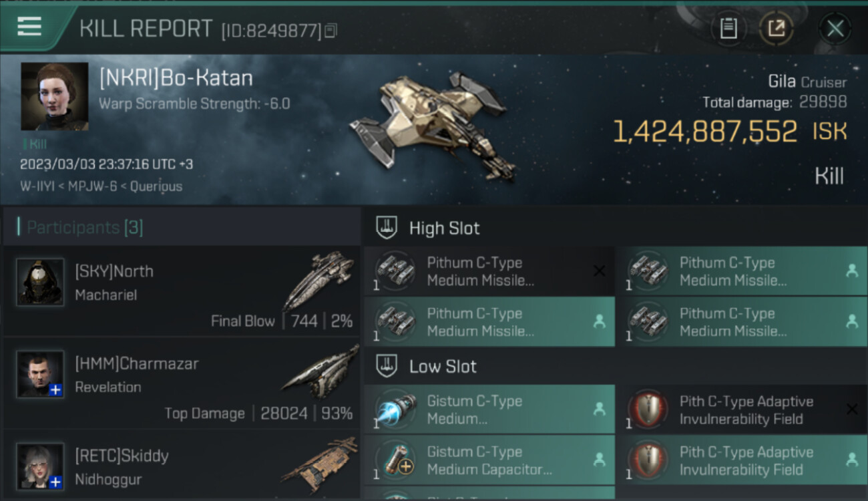Click the X on the first Pith Adaptive Invulnerability Field
The width and height of the screenshot is (868, 501).
pyautogui.click(x=851, y=409)
